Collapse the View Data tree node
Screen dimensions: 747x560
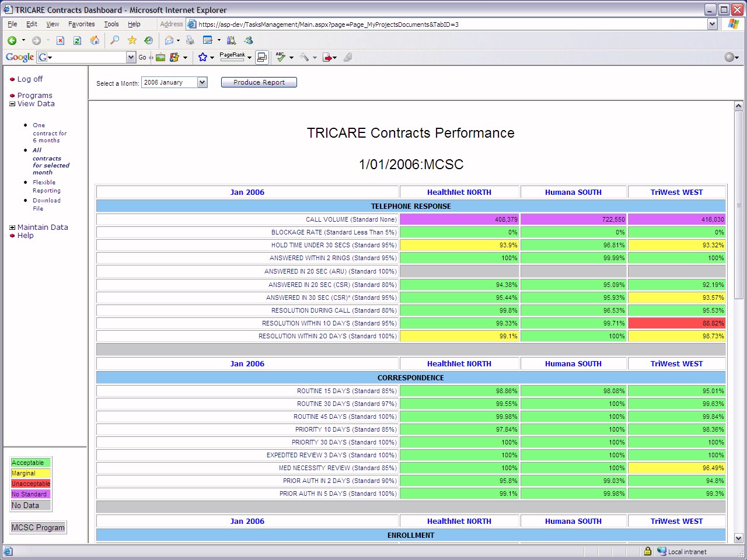coord(12,104)
